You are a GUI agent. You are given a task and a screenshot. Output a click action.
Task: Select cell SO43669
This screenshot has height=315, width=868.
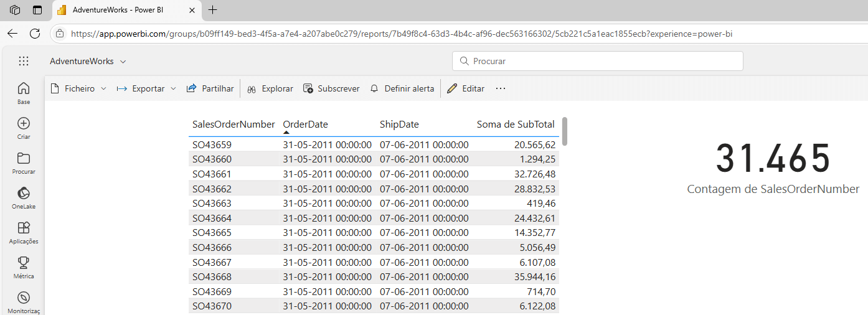point(212,291)
